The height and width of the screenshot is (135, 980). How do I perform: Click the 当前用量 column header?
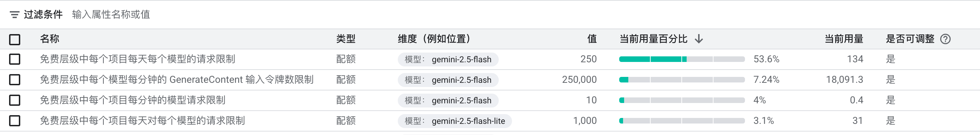843,39
